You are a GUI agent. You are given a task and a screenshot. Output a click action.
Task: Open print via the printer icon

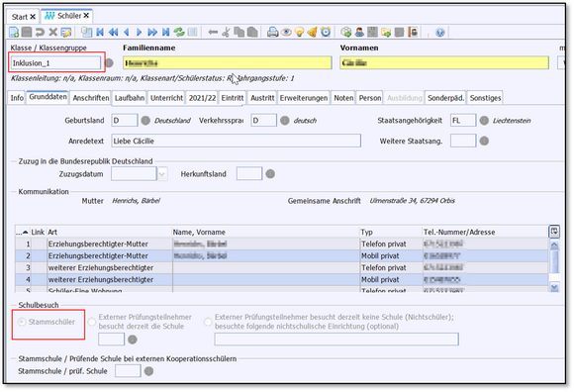click(x=272, y=33)
